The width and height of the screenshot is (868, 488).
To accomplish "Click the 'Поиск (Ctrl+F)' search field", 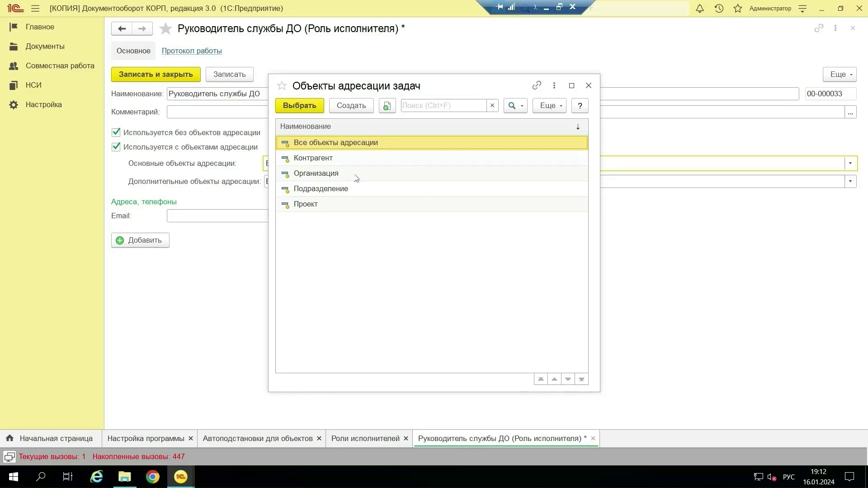I will [443, 106].
